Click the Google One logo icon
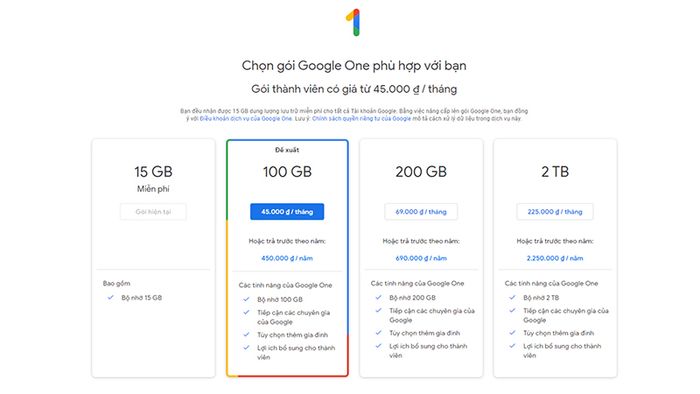The image size is (700, 394). (x=353, y=22)
